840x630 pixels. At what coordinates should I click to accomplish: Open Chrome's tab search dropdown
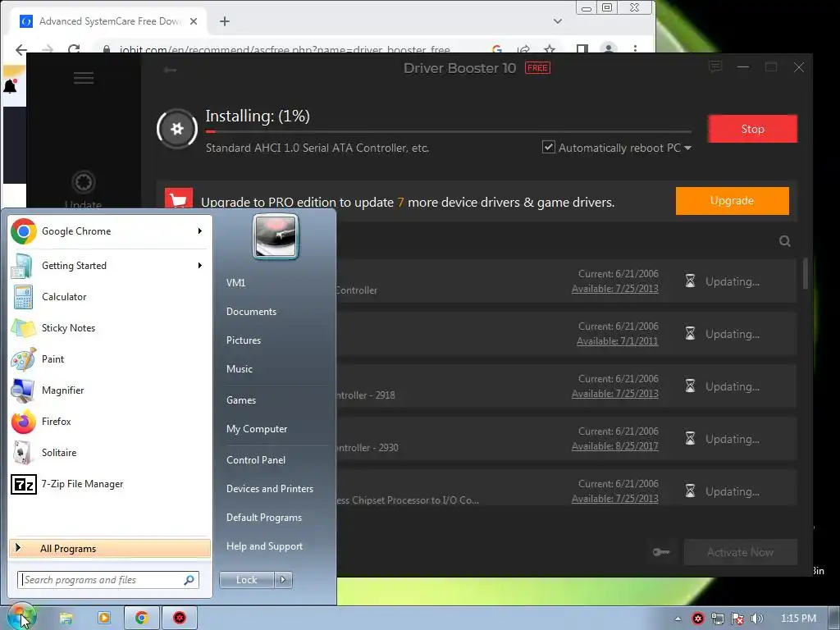click(x=558, y=21)
